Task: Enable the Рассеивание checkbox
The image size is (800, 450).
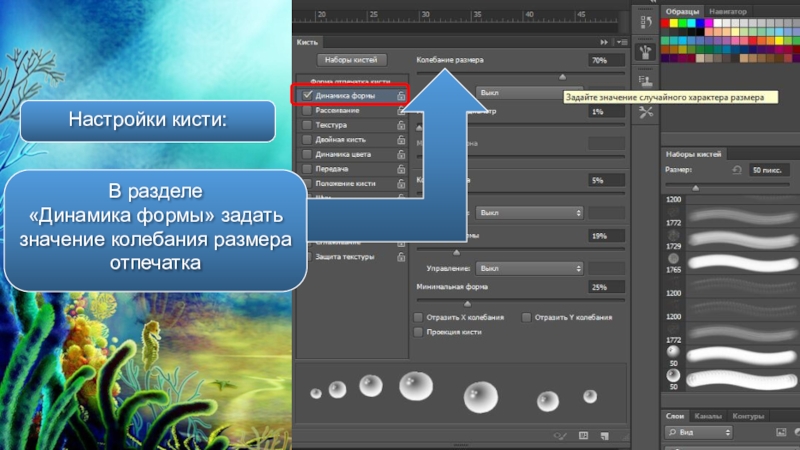Action: 307,110
